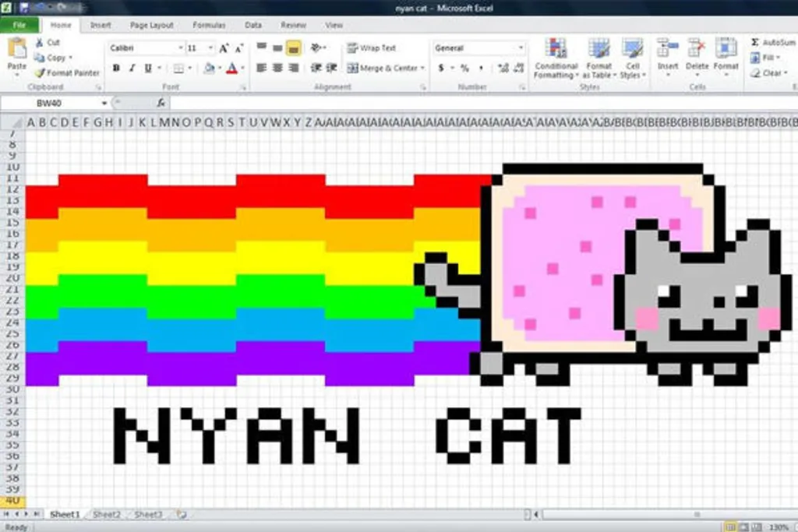
Task: Switch to Normal view in status bar
Action: click(x=730, y=527)
